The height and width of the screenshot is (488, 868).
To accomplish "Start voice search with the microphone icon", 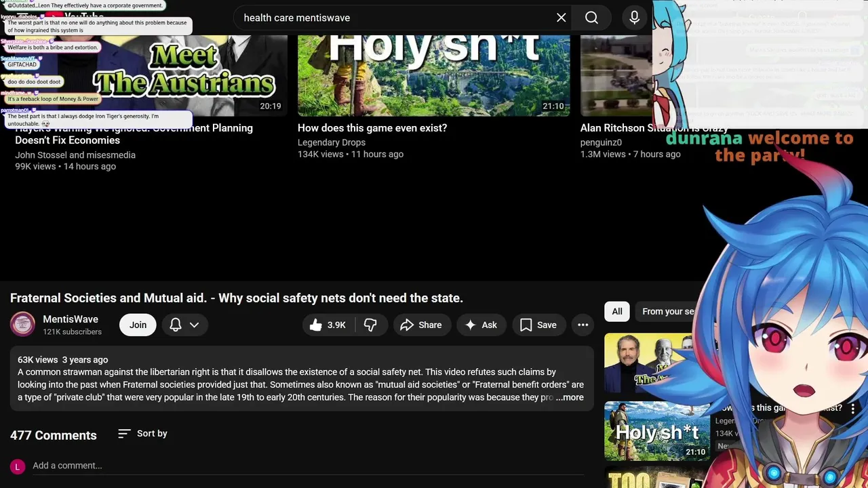I will (x=635, y=18).
